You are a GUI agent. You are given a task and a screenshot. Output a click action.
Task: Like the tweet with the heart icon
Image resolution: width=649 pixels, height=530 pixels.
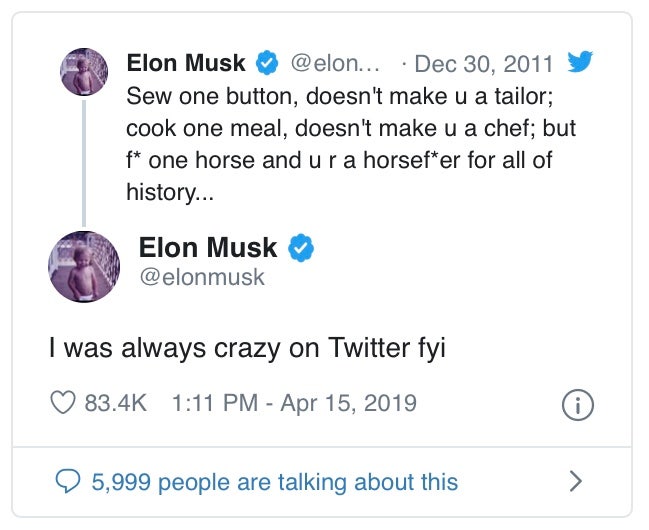point(63,403)
